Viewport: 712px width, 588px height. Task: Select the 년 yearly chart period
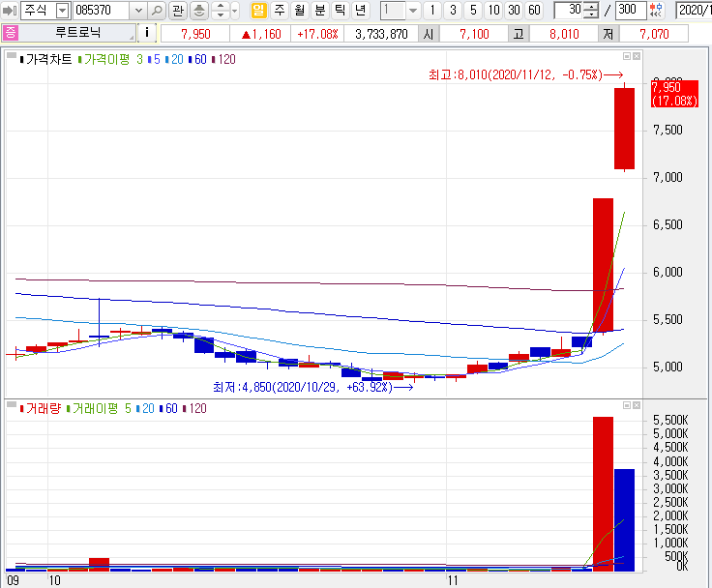pos(361,10)
